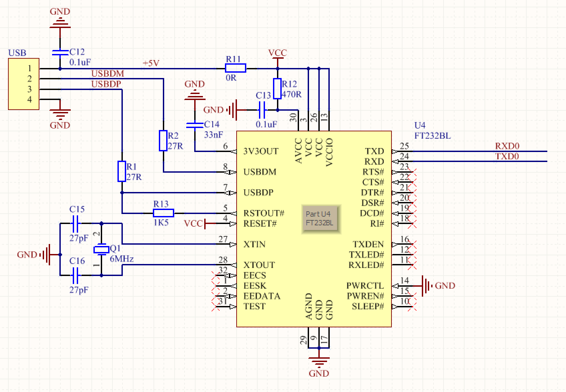The width and height of the screenshot is (566, 392).
Task: Click the SLEEP# pin name
Action: click(368, 306)
